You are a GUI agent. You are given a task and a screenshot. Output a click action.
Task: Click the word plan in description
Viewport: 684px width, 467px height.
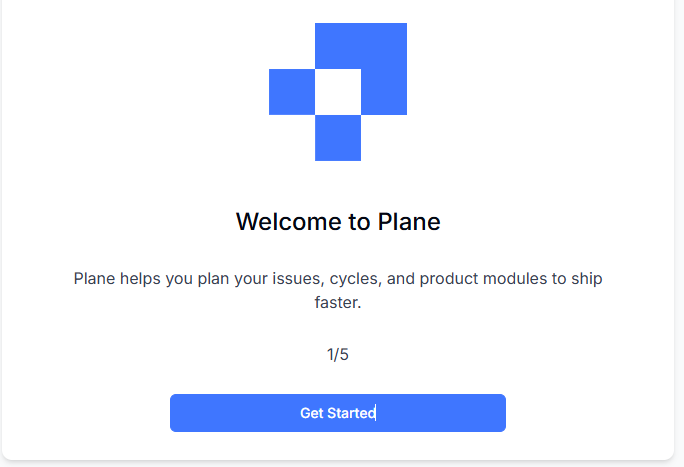[x=213, y=279]
